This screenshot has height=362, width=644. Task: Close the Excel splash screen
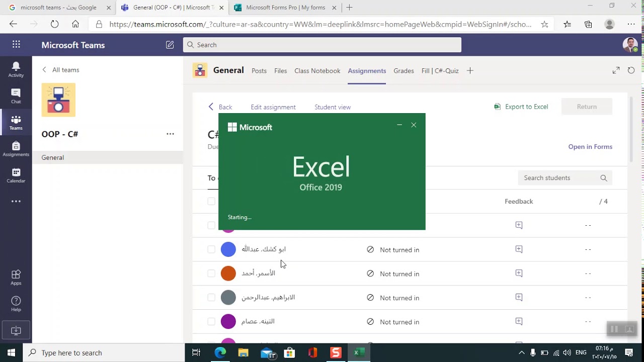click(414, 125)
